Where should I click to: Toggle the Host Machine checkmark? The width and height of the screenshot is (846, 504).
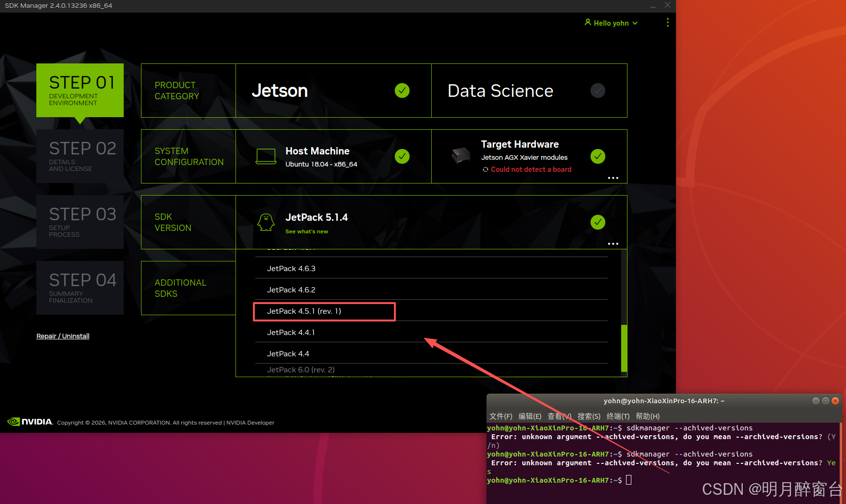coord(402,156)
